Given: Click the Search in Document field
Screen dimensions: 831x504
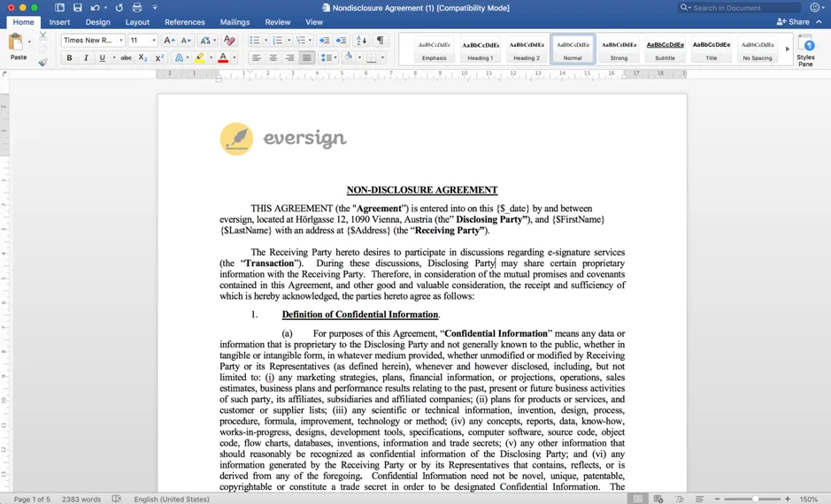Looking at the screenshot, I should (x=739, y=7).
